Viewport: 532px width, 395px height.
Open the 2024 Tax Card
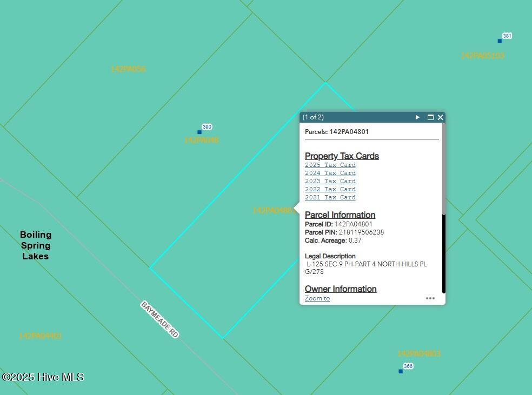coord(330,173)
